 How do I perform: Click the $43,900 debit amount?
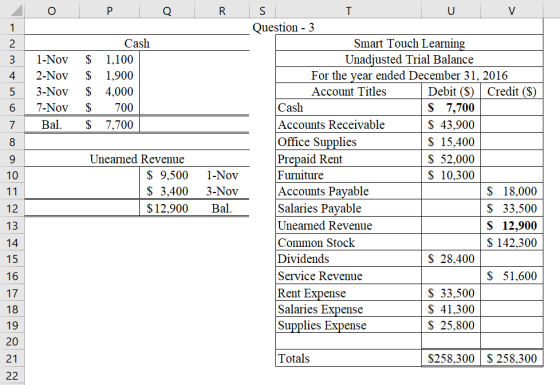click(451, 125)
